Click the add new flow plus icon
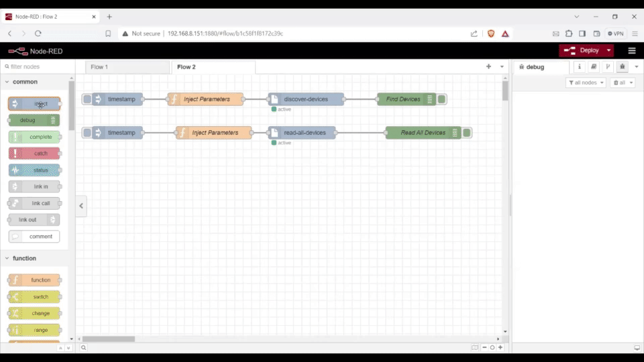 tap(488, 67)
